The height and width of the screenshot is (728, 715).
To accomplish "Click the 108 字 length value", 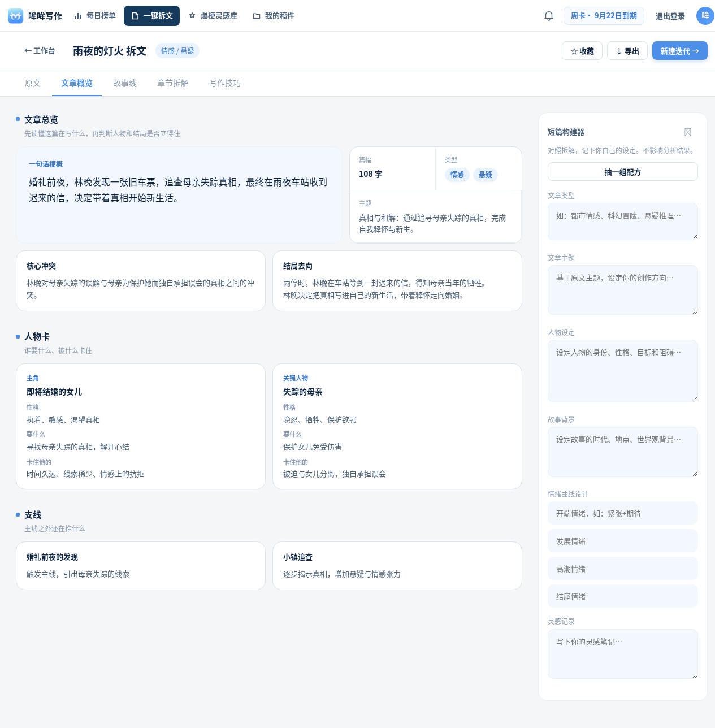I will (x=371, y=174).
